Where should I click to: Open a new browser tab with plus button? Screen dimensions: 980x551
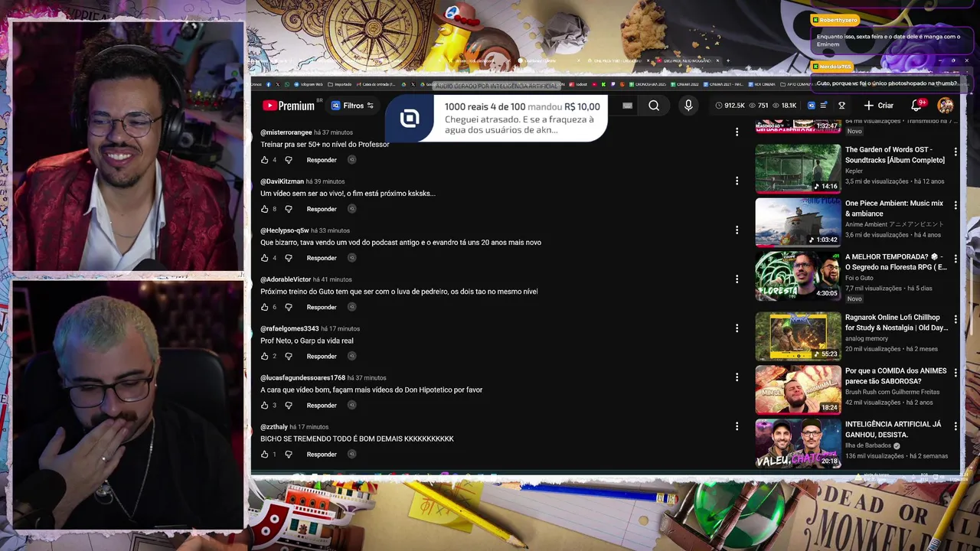pyautogui.click(x=728, y=60)
